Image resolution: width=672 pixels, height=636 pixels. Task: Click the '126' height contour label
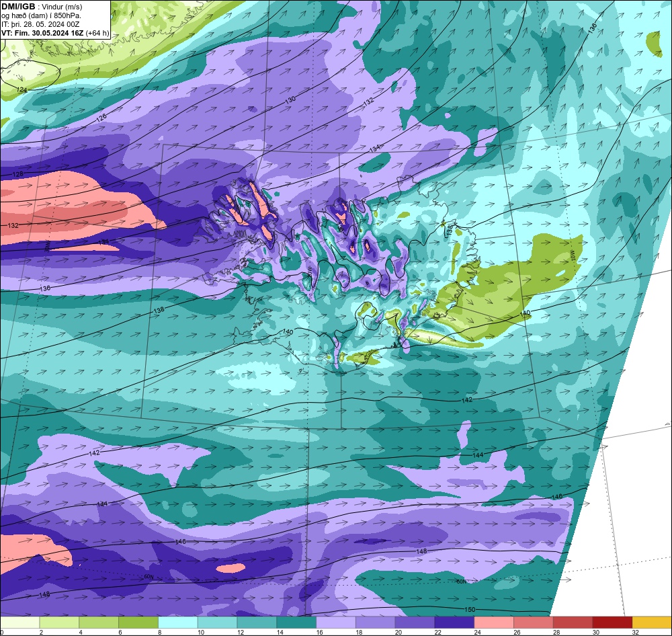click(x=101, y=118)
